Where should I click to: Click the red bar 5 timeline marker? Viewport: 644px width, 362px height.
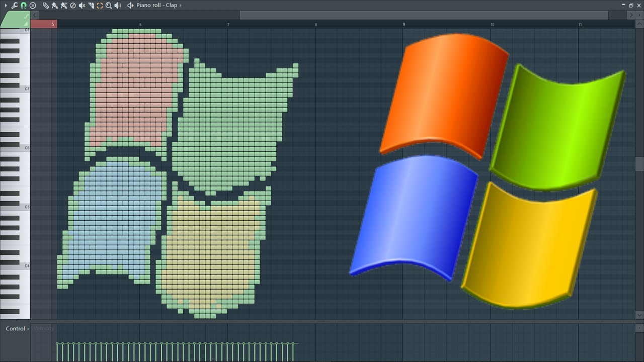[x=44, y=24]
